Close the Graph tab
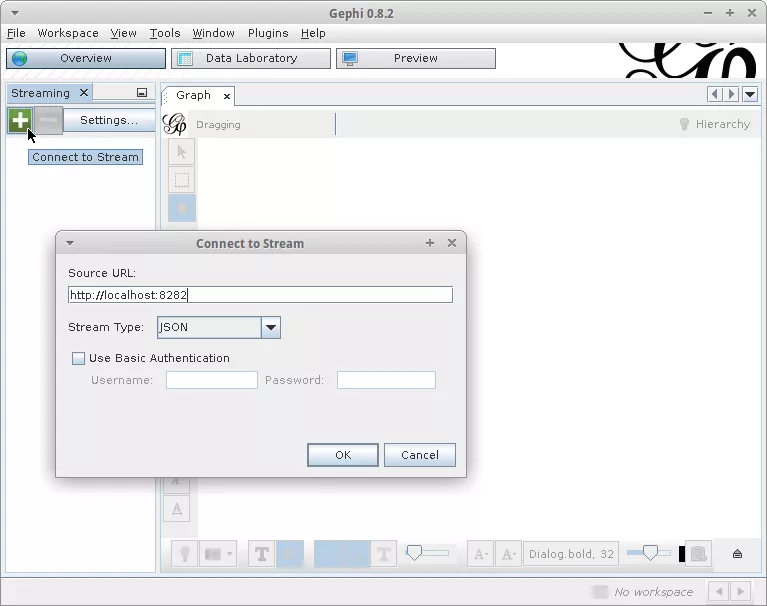This screenshot has height=606, width=767. pos(226,96)
